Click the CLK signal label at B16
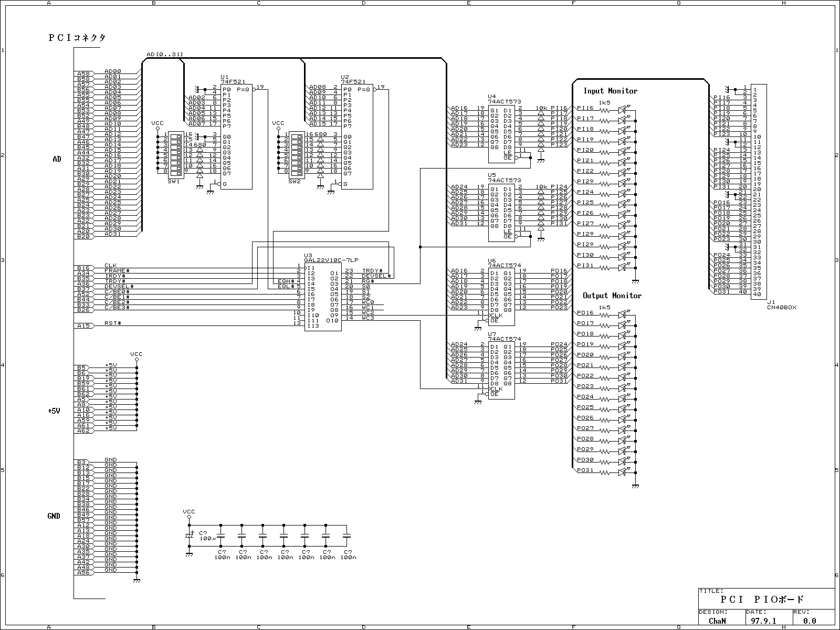840x630 pixels. coord(111,266)
